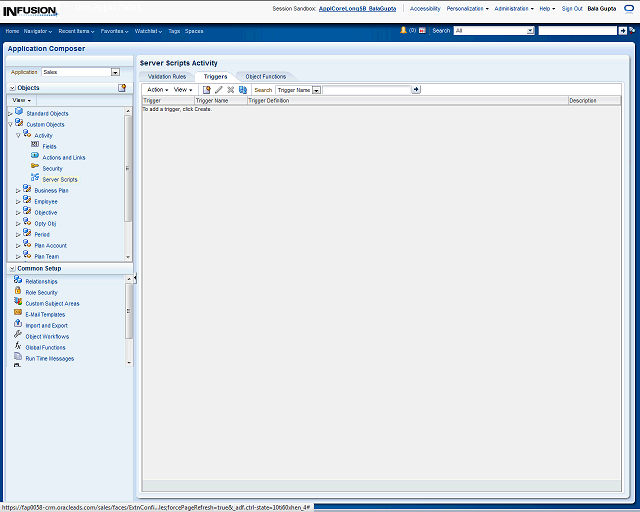The width and height of the screenshot is (640, 512).
Task: Open Import and Export setup
Action: tap(46, 325)
